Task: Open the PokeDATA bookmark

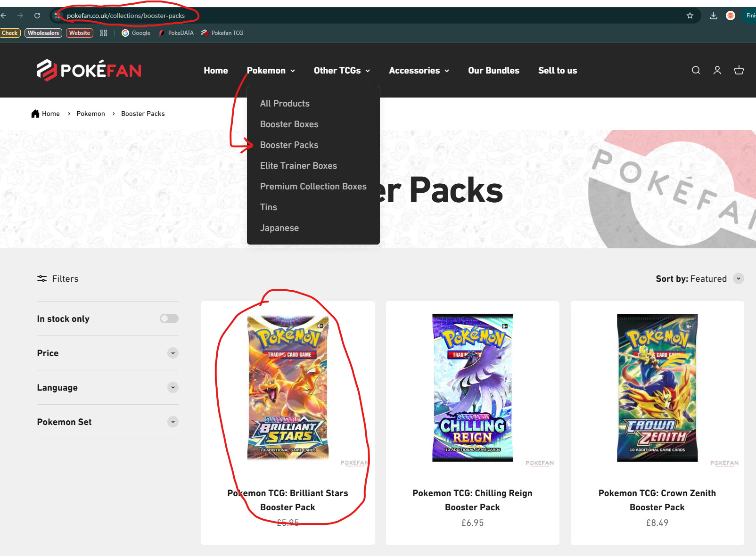Action: [x=176, y=33]
